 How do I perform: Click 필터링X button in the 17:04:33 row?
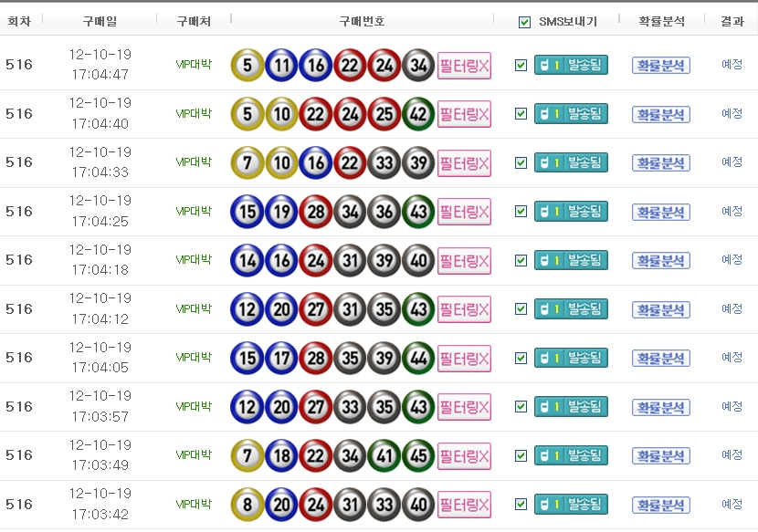tap(464, 163)
